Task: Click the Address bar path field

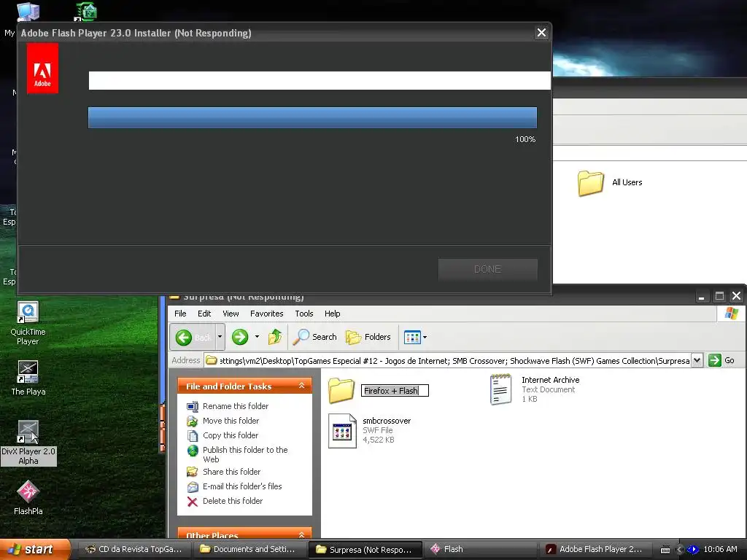Action: point(447,360)
